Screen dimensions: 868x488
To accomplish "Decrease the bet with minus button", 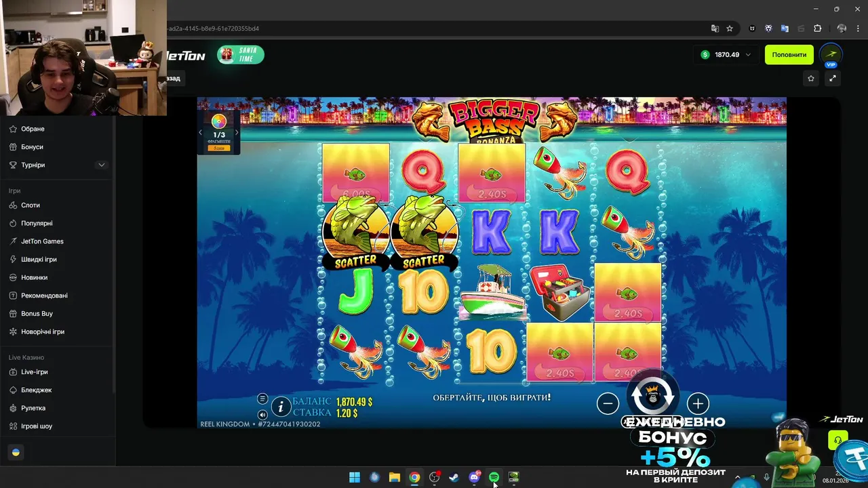I will coord(608,404).
